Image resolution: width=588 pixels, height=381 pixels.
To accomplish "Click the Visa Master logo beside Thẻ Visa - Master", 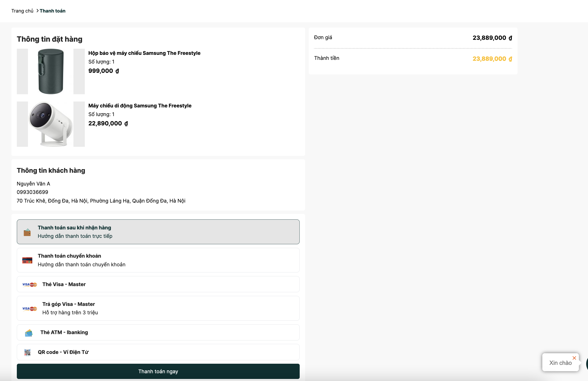I will [x=30, y=284].
